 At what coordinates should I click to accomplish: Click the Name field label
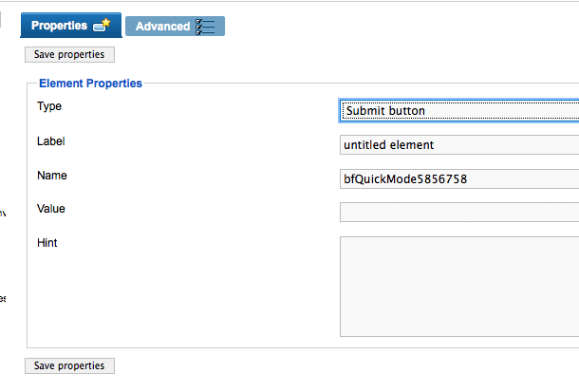tap(52, 176)
